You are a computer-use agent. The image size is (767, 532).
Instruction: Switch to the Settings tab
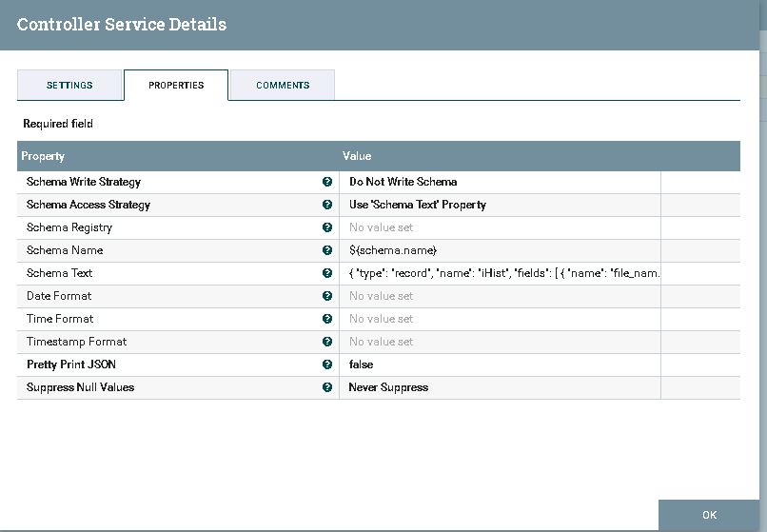69,85
